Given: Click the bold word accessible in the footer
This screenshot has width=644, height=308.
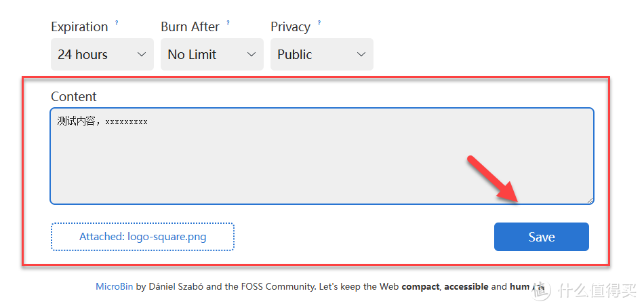Looking at the screenshot, I should click(466, 287).
